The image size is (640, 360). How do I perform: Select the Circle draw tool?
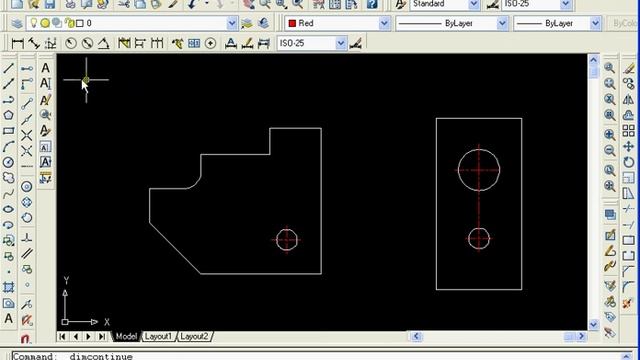pyautogui.click(x=9, y=162)
